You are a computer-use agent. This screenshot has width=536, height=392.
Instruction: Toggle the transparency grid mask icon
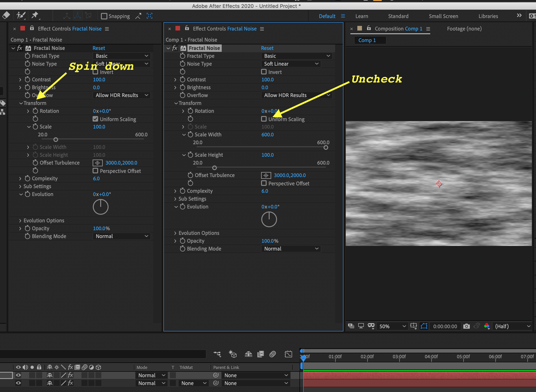pyautogui.click(x=424, y=326)
